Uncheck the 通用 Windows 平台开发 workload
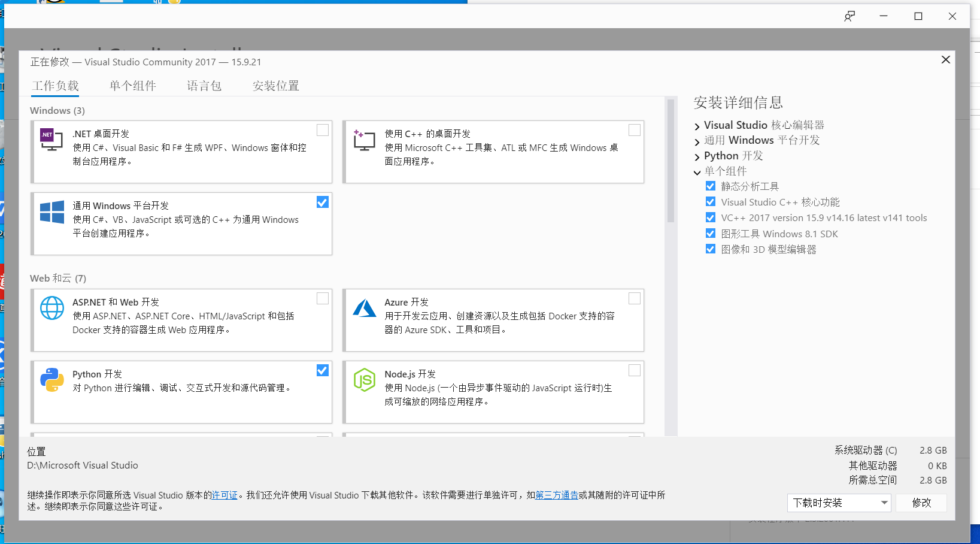This screenshot has height=544, width=980. coord(323,202)
